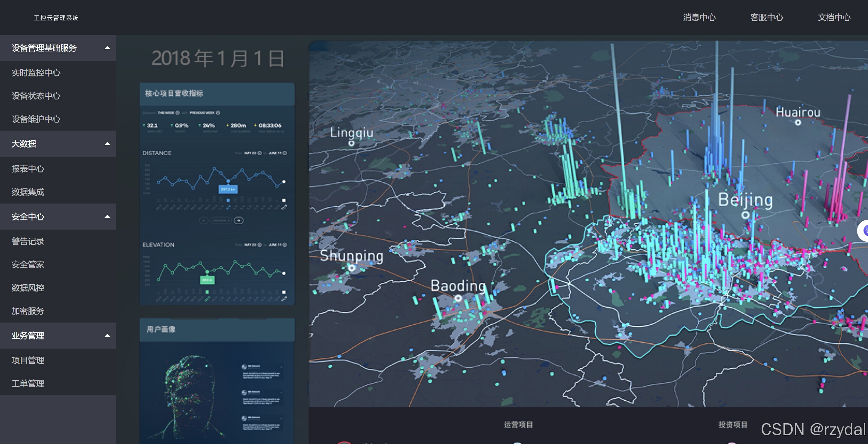Collapse the 设备管理基础服务 section
The width and height of the screenshot is (868, 444).
tap(107, 48)
